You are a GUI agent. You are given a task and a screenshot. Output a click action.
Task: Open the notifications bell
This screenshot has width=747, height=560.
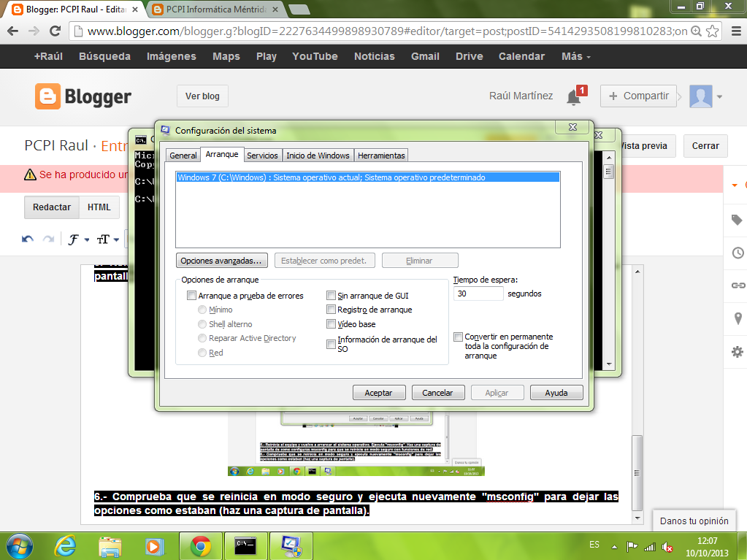[x=574, y=97]
